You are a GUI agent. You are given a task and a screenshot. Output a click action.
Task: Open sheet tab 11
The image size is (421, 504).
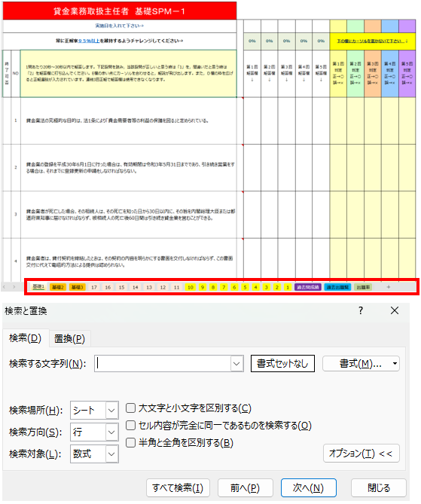pyautogui.click(x=177, y=287)
